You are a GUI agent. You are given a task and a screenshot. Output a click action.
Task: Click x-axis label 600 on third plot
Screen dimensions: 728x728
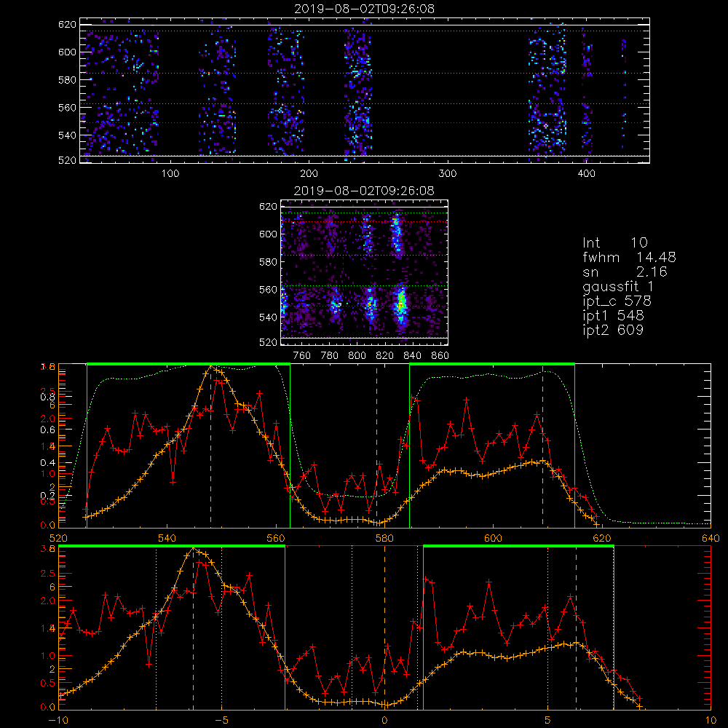tap(493, 539)
